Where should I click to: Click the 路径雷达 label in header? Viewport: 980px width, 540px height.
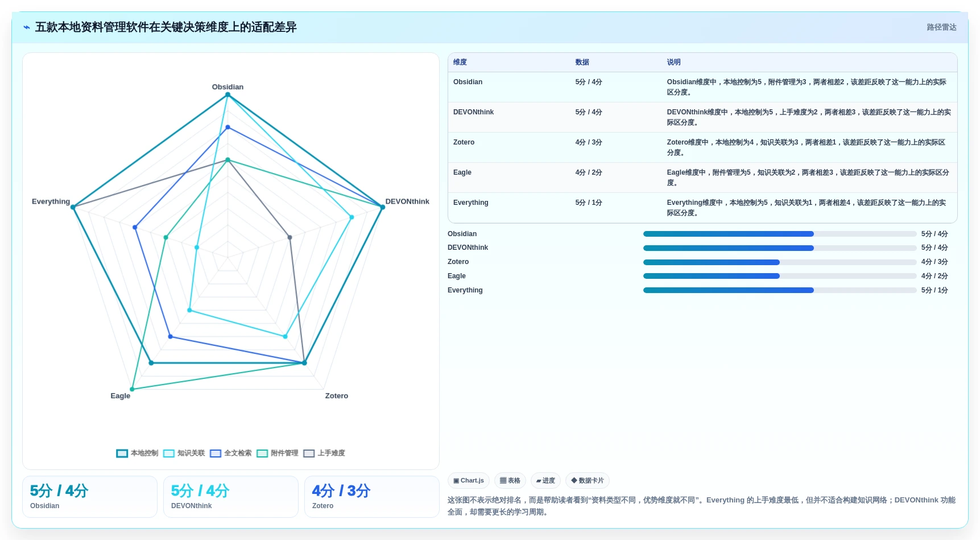(x=941, y=27)
